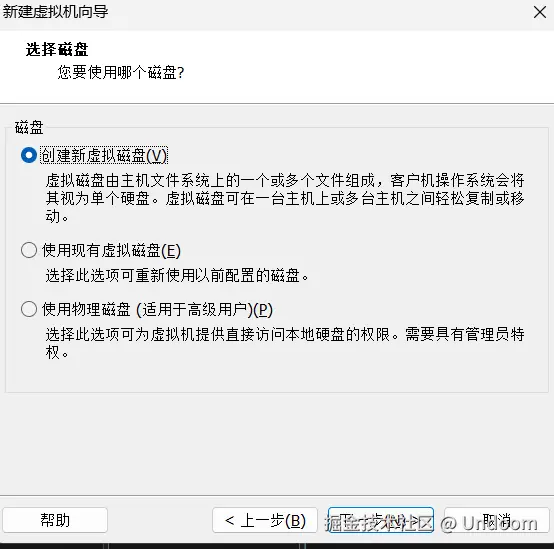Click the description starting 虚拟磁盘由主机文件系统
The image size is (554, 549).
(285, 198)
